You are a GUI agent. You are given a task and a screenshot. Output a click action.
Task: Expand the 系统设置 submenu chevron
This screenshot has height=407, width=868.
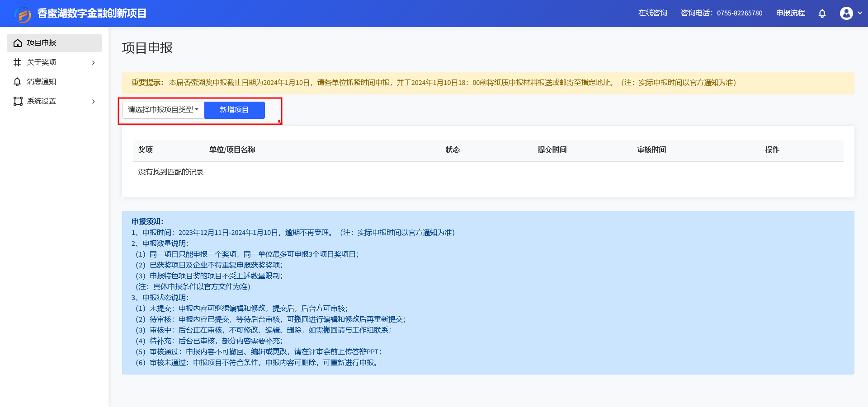(x=94, y=101)
